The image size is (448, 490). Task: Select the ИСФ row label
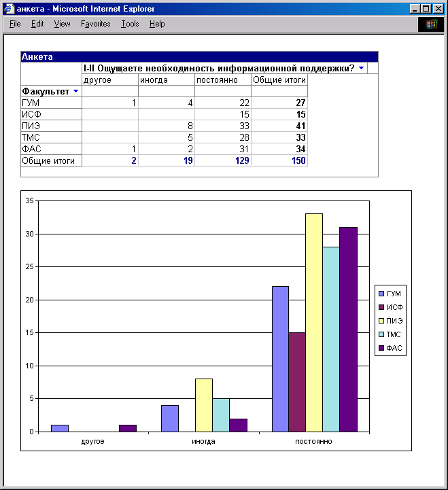51,114
